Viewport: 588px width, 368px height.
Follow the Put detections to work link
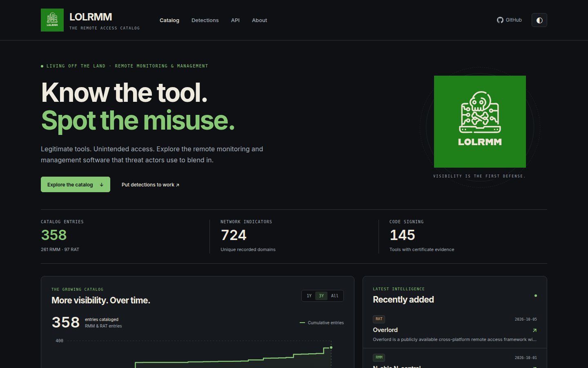[x=150, y=185]
